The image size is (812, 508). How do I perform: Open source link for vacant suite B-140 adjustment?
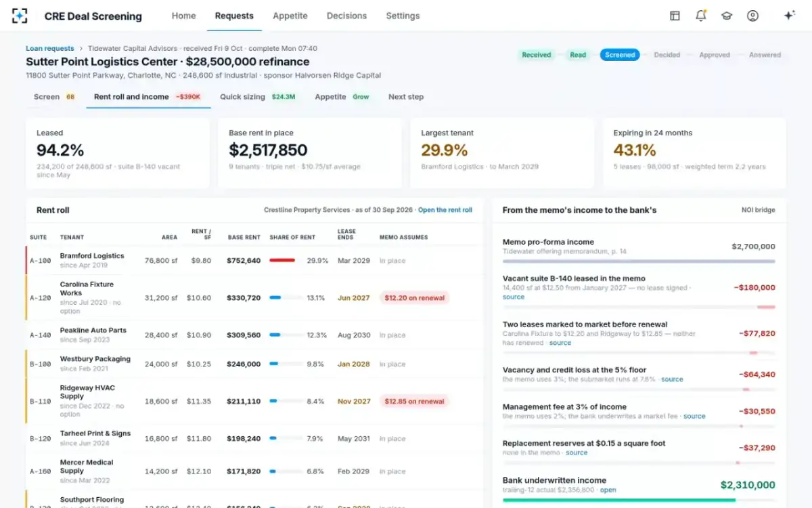pyautogui.click(x=514, y=297)
